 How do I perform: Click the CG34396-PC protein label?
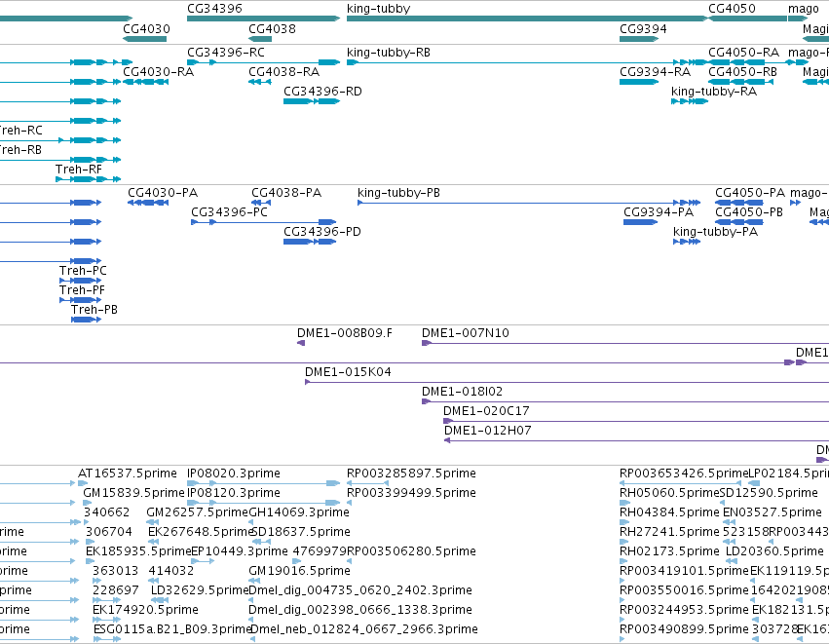[x=230, y=212]
